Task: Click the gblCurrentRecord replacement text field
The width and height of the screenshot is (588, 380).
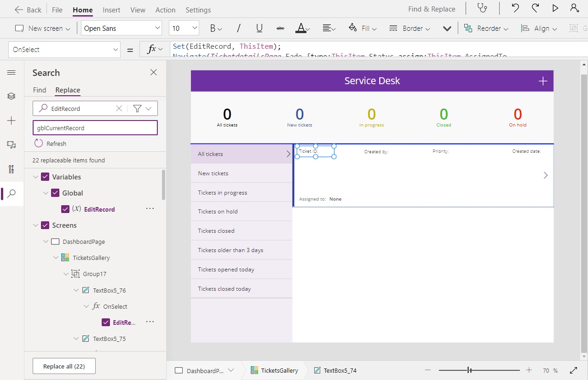Action: (94, 127)
